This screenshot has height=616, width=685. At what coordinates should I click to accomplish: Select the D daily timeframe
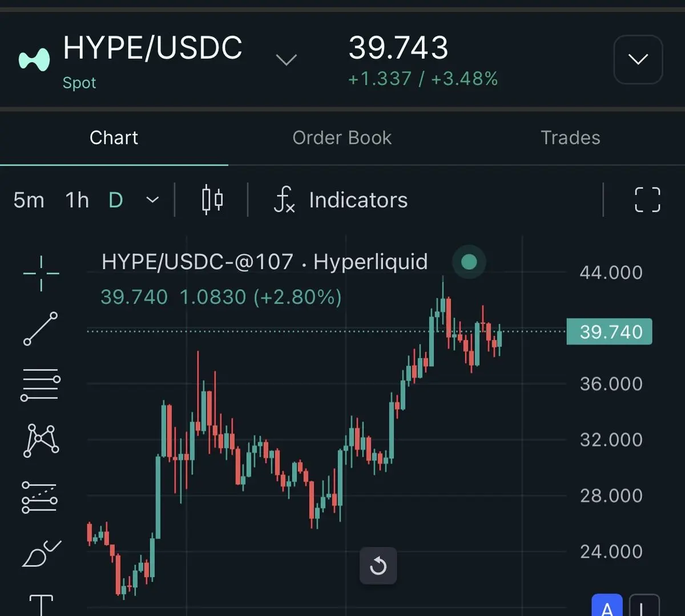tap(116, 200)
